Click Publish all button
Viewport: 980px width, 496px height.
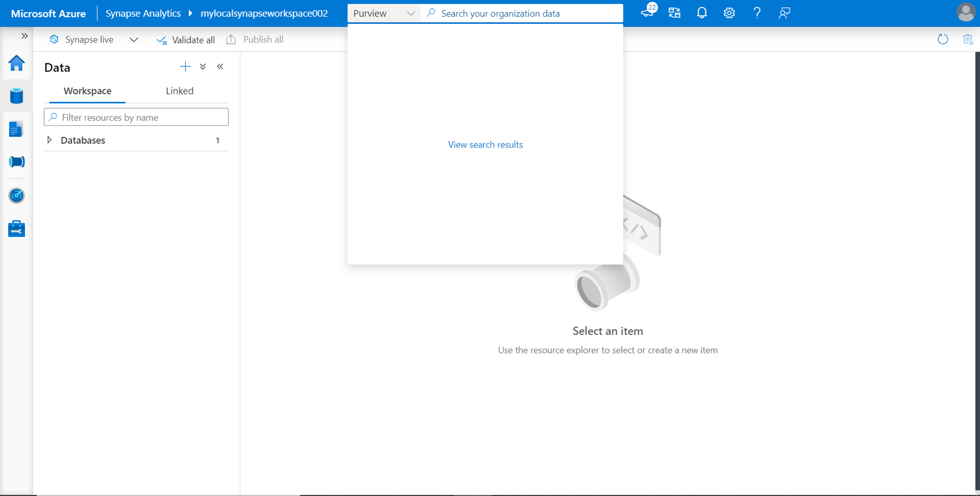[x=255, y=40]
